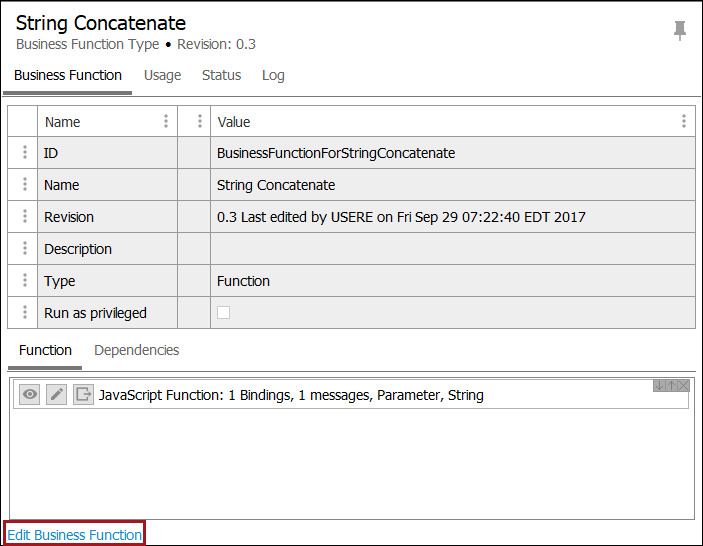Viewport: 703px width, 546px height.
Task: Select the Description value cell
Action: coord(452,249)
